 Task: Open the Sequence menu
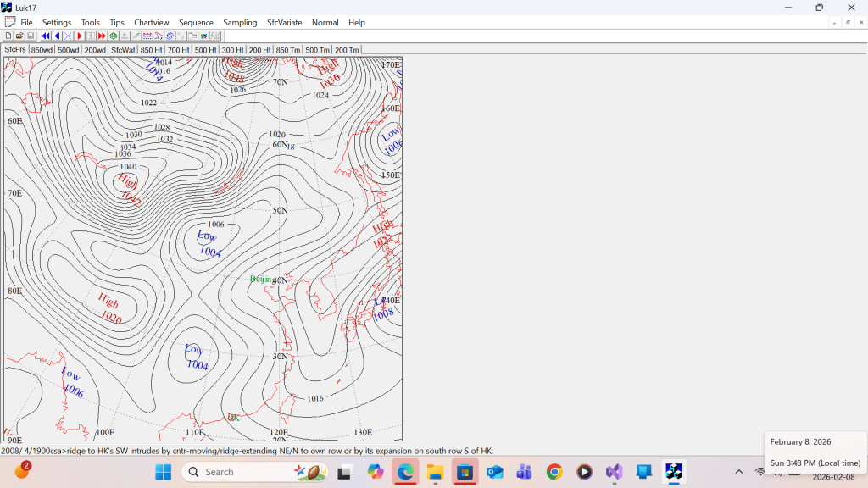[x=196, y=22]
